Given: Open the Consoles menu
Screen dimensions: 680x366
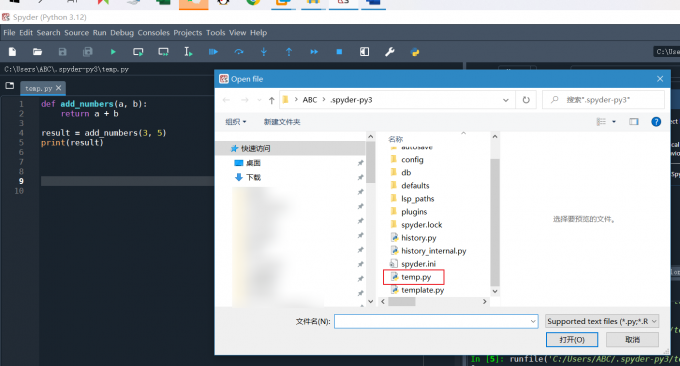Looking at the screenshot, I should 154,33.
